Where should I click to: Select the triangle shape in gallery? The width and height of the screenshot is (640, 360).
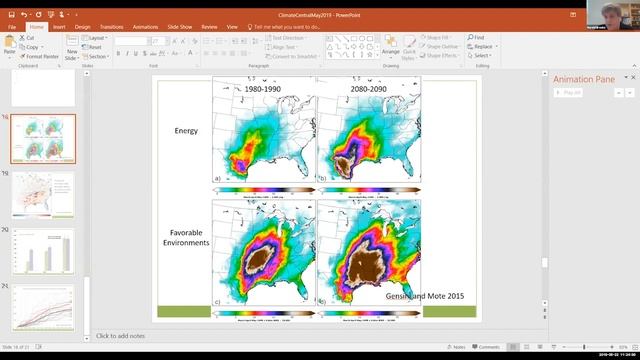tap(330, 47)
